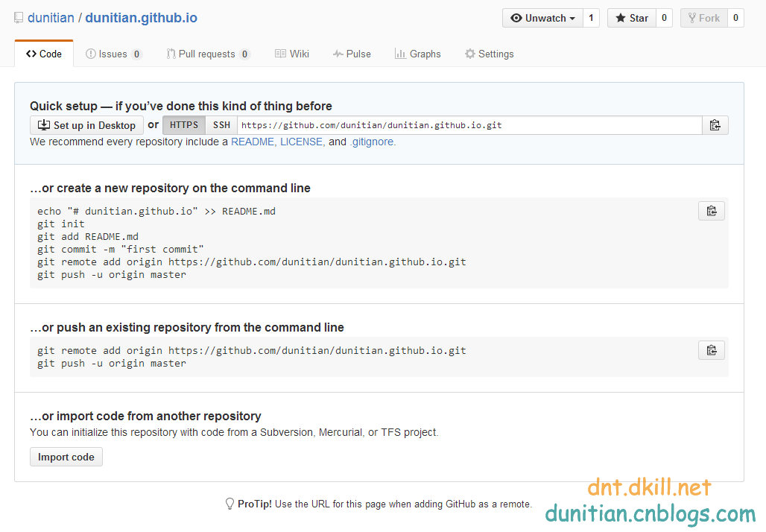
Task: Click the Subversion, Mercurial, or TFS description
Action: (x=234, y=432)
